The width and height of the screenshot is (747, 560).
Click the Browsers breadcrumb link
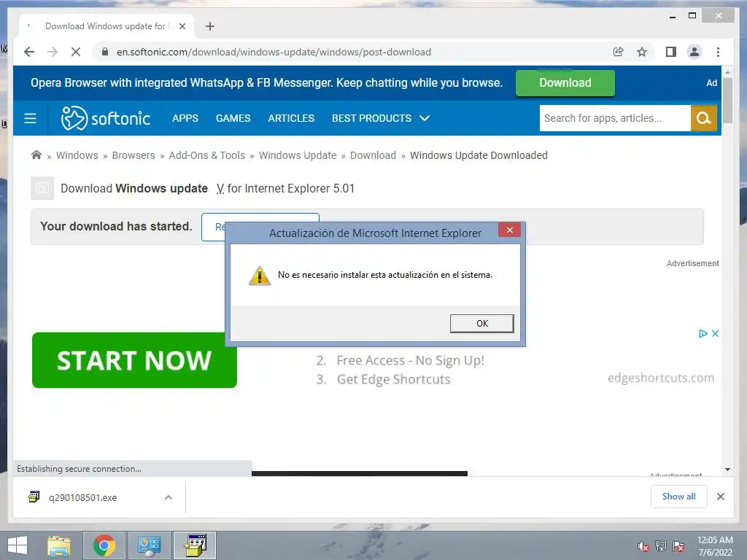coord(133,155)
